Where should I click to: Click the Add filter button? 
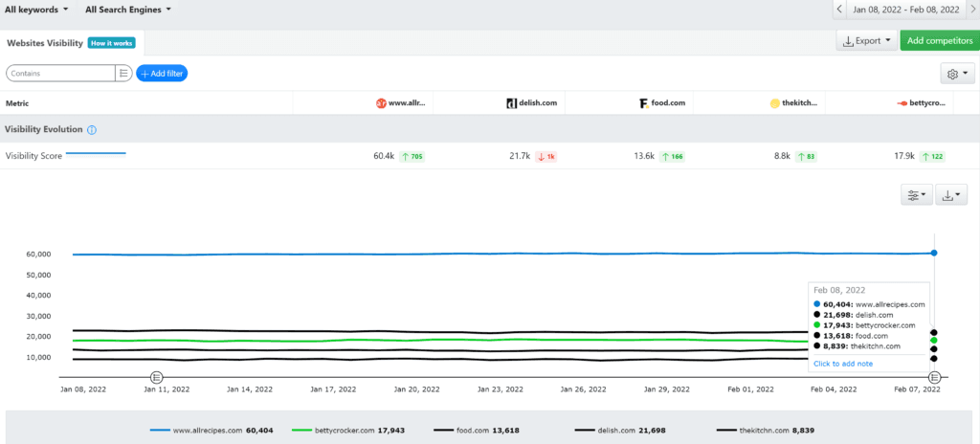[x=162, y=73]
